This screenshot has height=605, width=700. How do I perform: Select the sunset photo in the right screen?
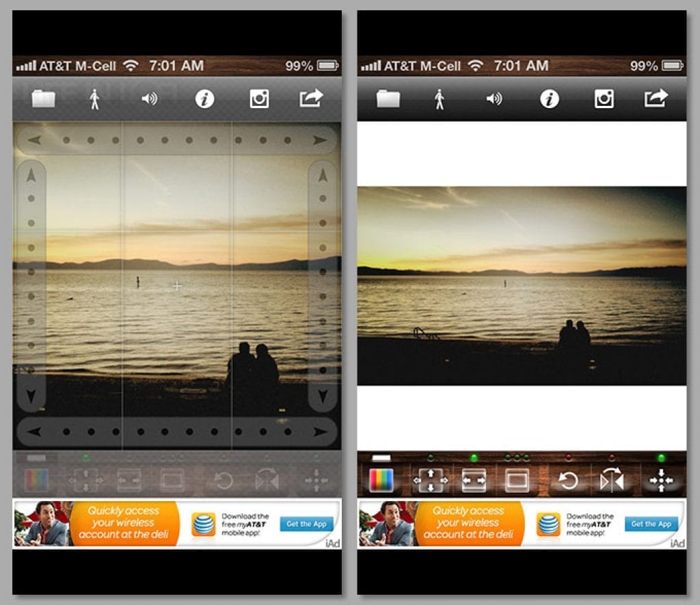pyautogui.click(x=522, y=286)
